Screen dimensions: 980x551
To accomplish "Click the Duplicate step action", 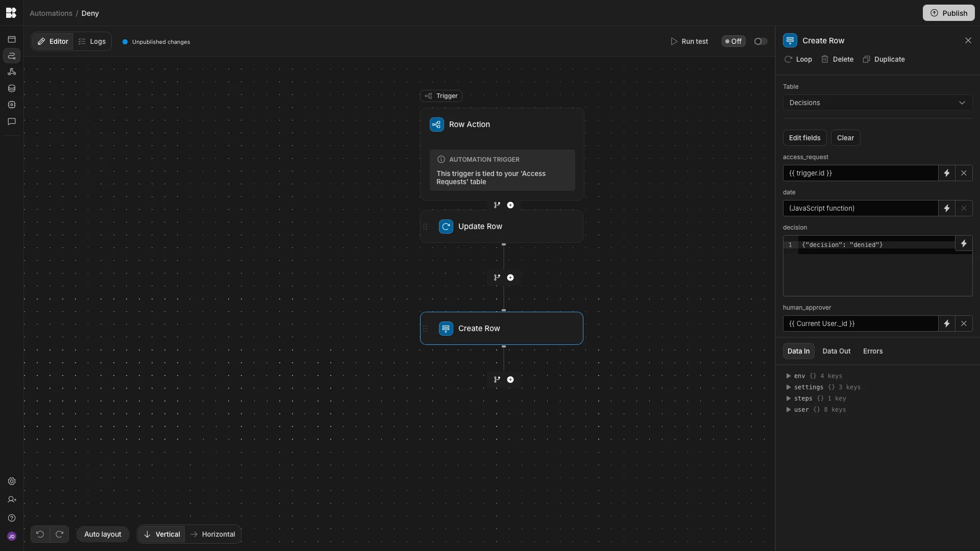I will 884,59.
